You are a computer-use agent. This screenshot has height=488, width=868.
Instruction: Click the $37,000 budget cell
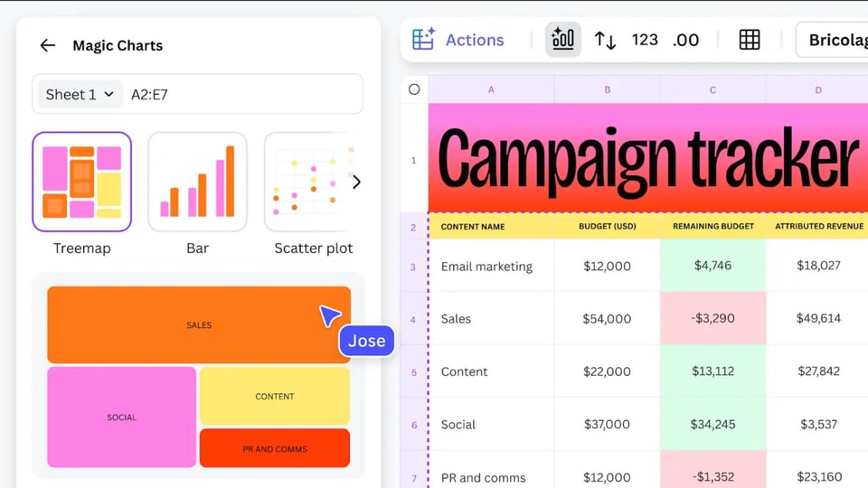point(608,425)
